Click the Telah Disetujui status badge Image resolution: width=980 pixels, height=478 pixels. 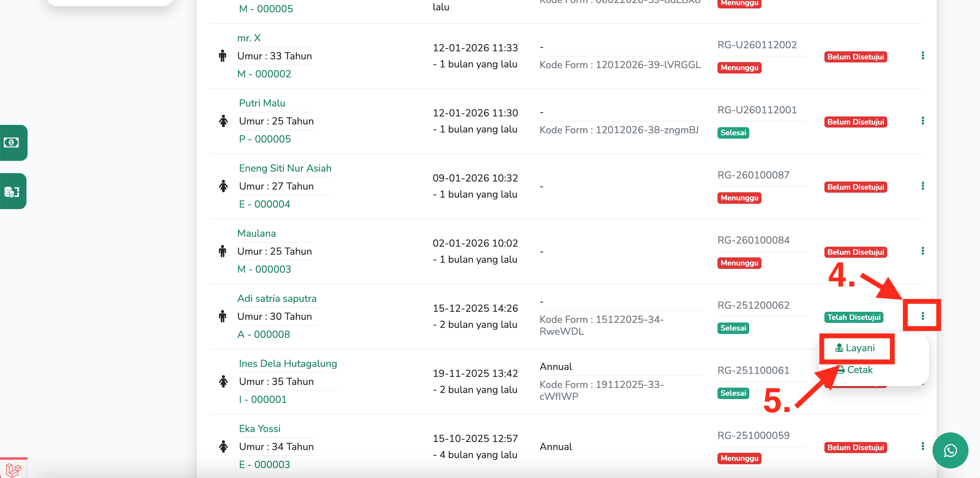854,317
